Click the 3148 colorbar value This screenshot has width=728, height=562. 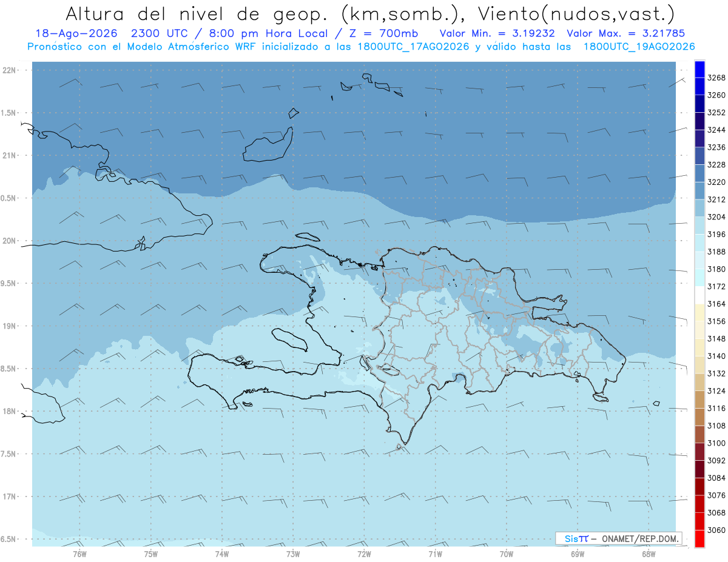(x=716, y=339)
